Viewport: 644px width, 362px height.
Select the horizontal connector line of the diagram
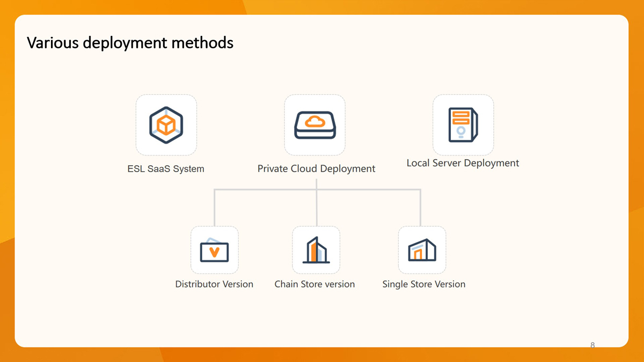[263, 189]
